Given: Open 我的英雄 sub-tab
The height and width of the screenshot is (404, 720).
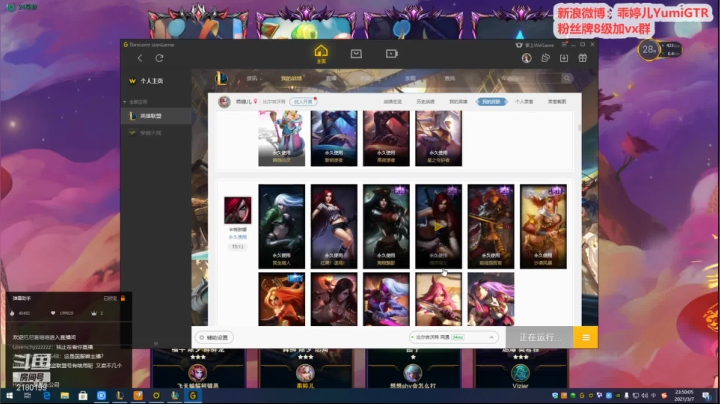Looking at the screenshot, I should [x=458, y=101].
